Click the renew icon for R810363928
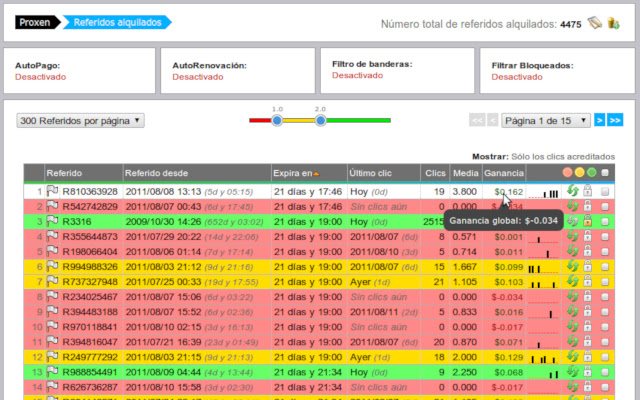 pos(572,191)
